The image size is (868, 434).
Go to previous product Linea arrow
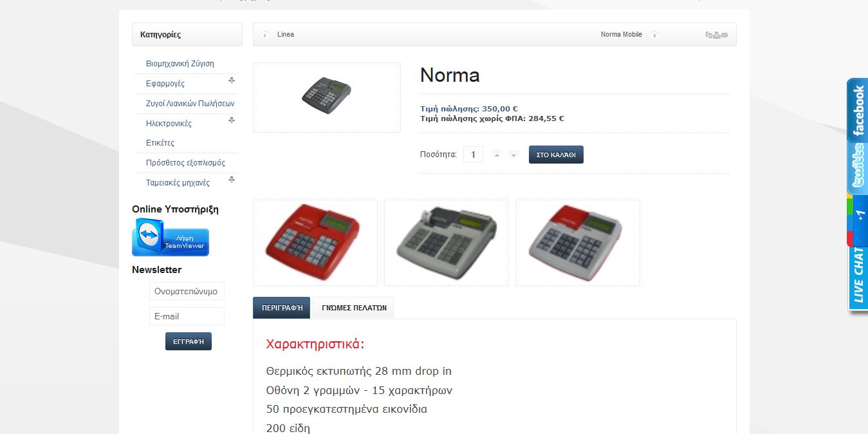265,35
